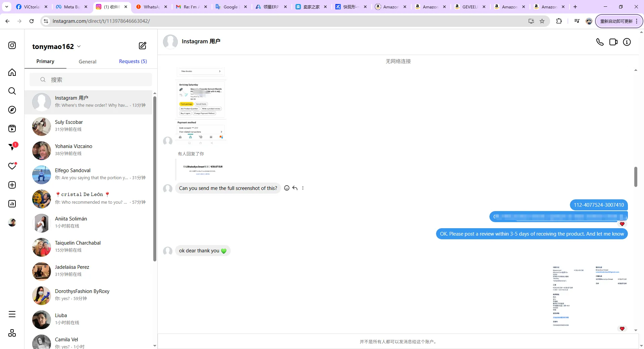This screenshot has width=644, height=349.
Task: Open Messages icon with notification badge
Action: (x=13, y=147)
